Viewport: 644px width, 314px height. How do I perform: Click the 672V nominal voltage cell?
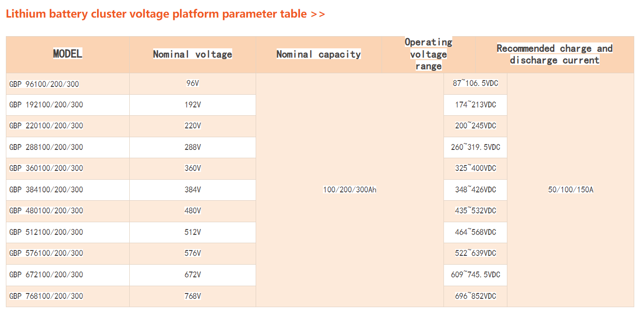(193, 274)
